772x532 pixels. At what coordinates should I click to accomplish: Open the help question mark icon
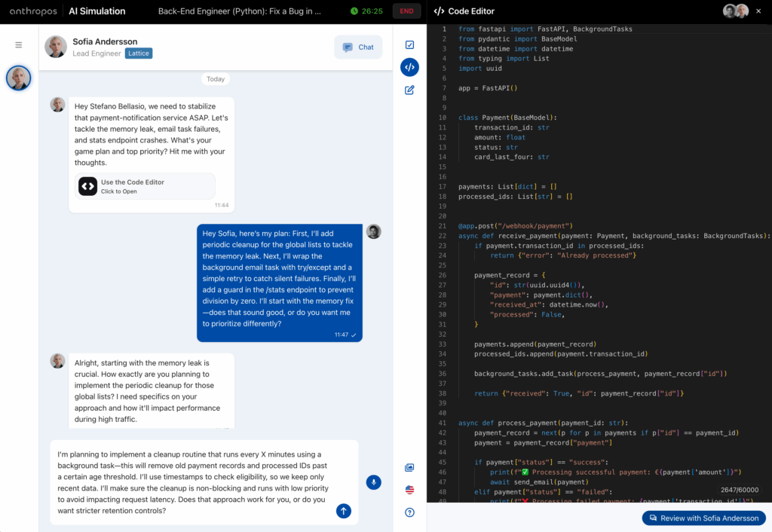pyautogui.click(x=409, y=512)
